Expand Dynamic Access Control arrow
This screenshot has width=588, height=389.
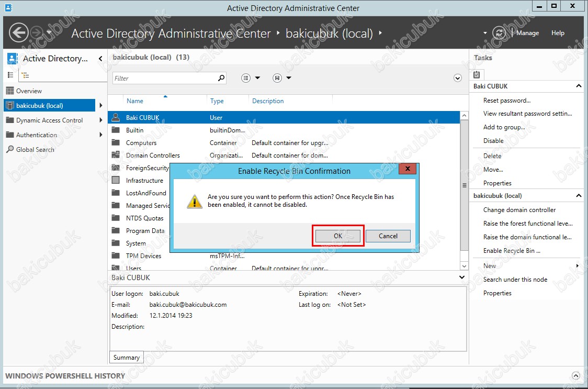(100, 120)
